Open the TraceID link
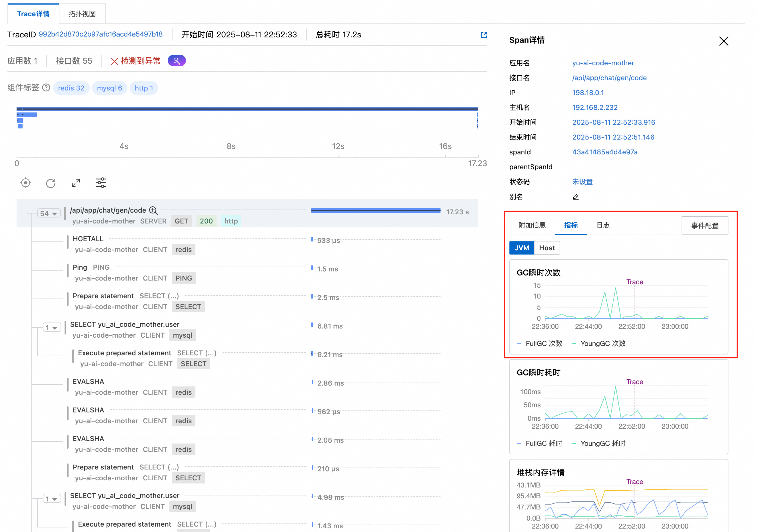Viewport: 757px width, 532px height. [101, 34]
